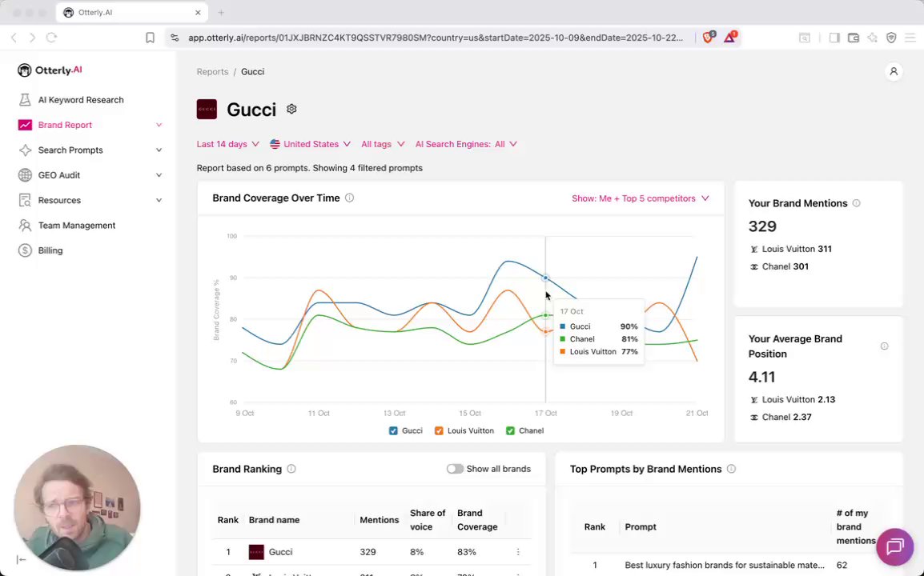Click the Brand Coverage column header
This screenshot has width=924, height=576.
[477, 520]
